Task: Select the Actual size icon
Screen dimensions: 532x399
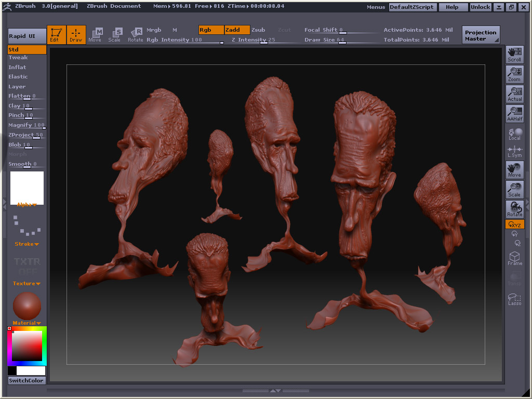Action: pyautogui.click(x=514, y=94)
